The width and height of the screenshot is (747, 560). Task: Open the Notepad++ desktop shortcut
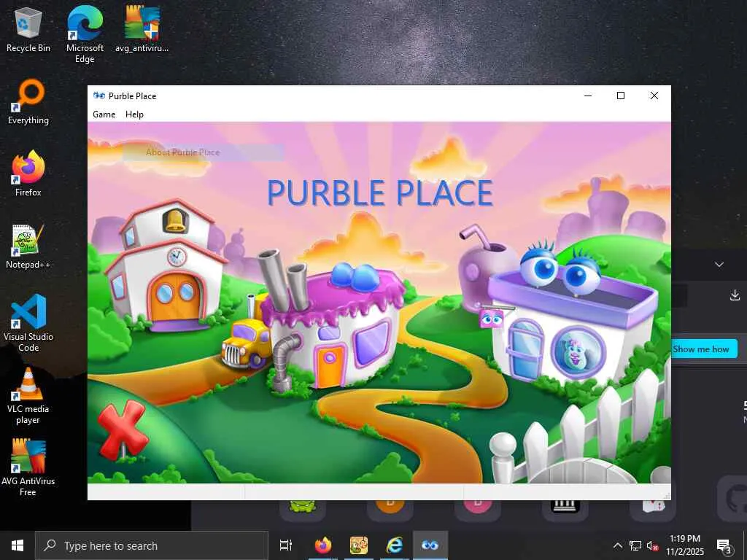(x=28, y=246)
